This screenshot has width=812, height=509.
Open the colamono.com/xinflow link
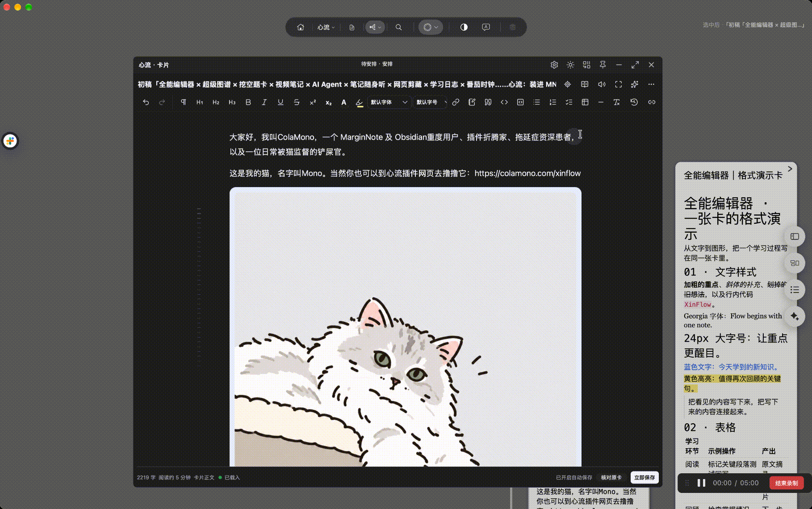click(527, 173)
